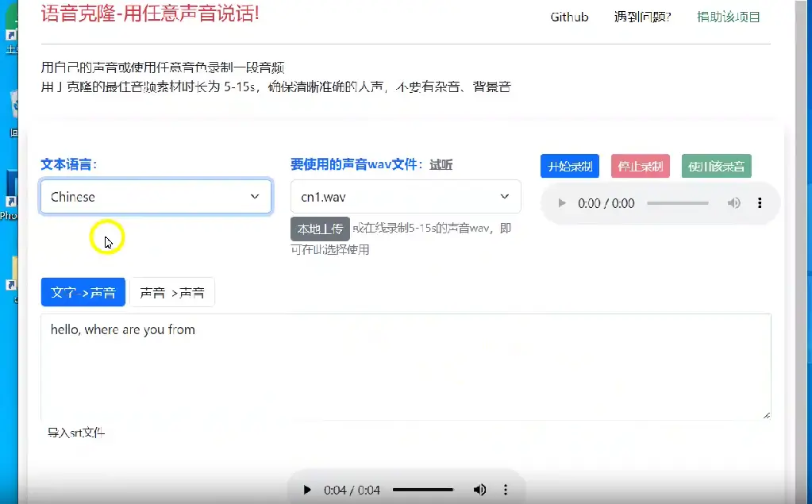812x504 pixels.
Task: Play the recorded audio in the top player
Action: [x=562, y=203]
